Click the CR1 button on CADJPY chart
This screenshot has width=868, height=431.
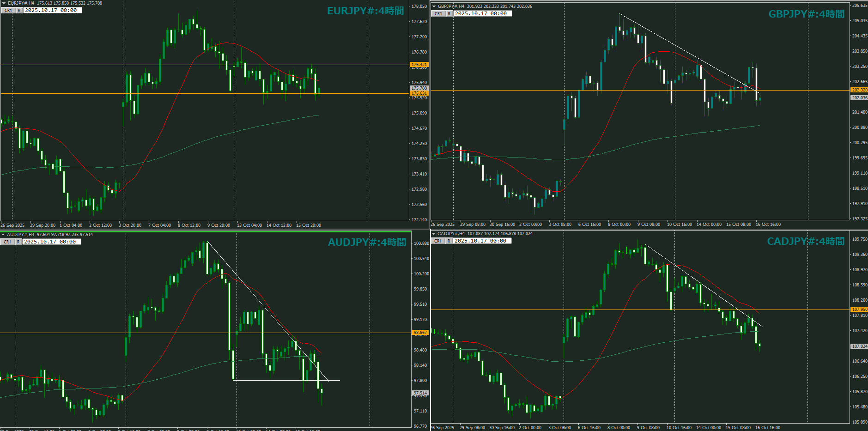pyautogui.click(x=438, y=241)
